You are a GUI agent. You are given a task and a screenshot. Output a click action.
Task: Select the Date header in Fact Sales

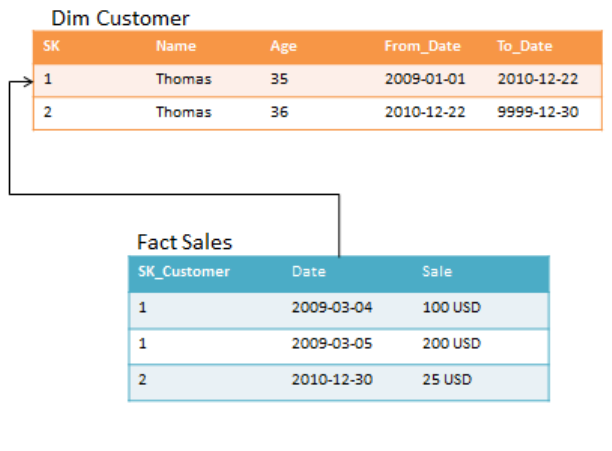pyautogui.click(x=308, y=271)
